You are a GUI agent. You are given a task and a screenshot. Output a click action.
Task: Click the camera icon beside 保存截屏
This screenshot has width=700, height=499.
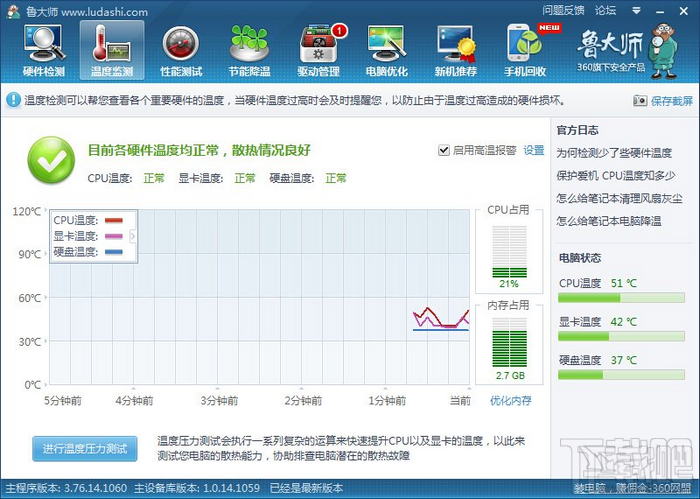pos(640,100)
